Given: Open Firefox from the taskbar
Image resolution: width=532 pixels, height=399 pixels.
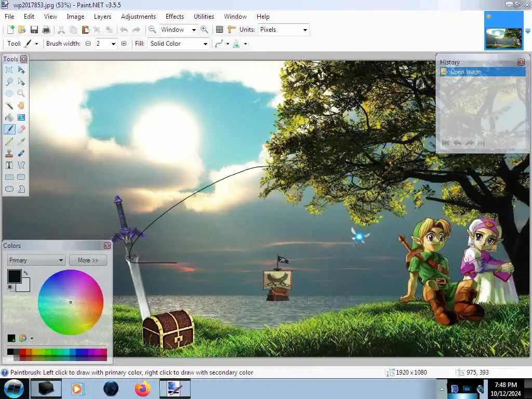Looking at the screenshot, I should click(x=143, y=389).
